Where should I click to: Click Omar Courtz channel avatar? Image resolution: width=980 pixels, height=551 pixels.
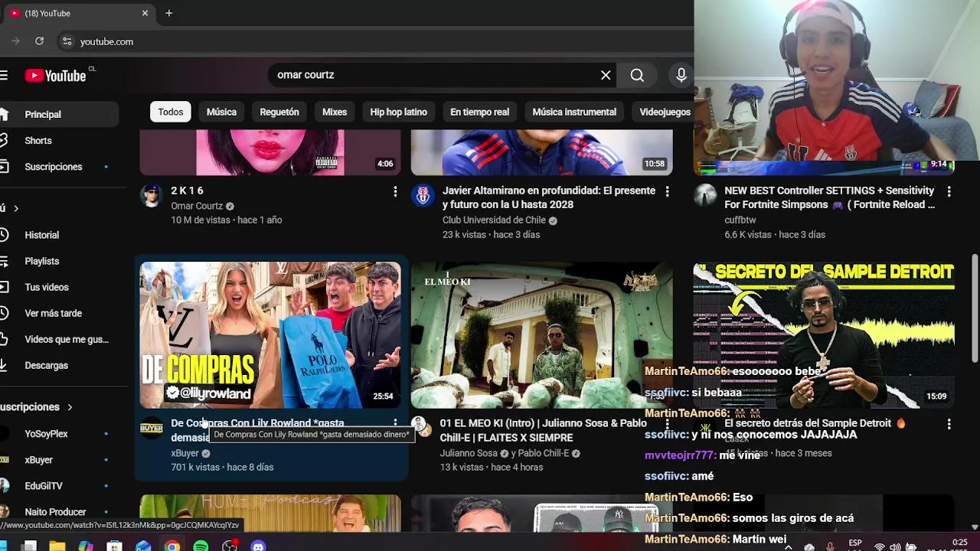click(152, 196)
